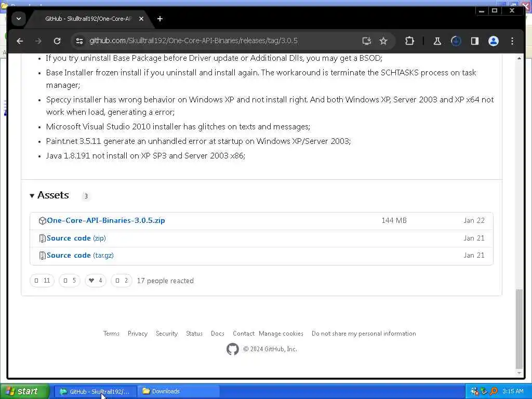
Task: Open the Privacy footer link
Action: pyautogui.click(x=137, y=334)
